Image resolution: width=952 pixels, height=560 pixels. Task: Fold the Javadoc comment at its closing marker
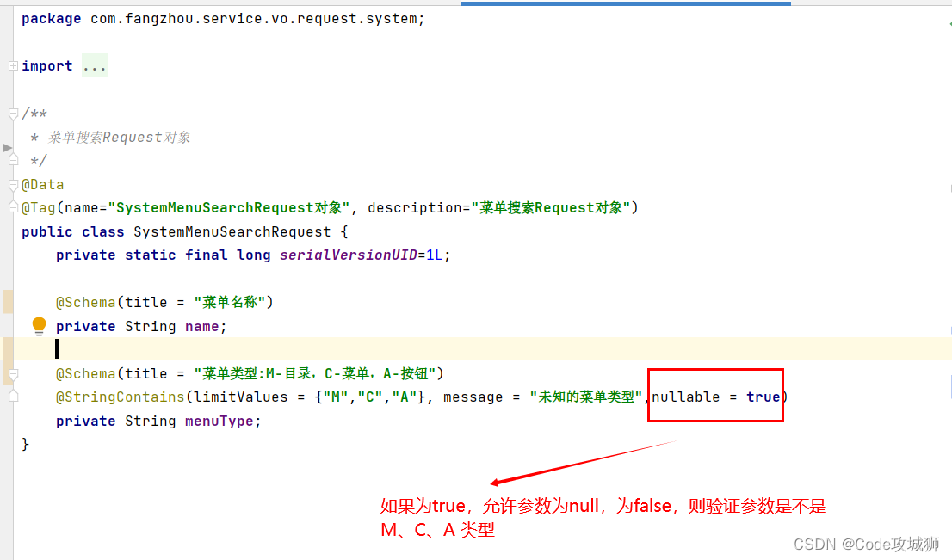pyautogui.click(x=13, y=159)
